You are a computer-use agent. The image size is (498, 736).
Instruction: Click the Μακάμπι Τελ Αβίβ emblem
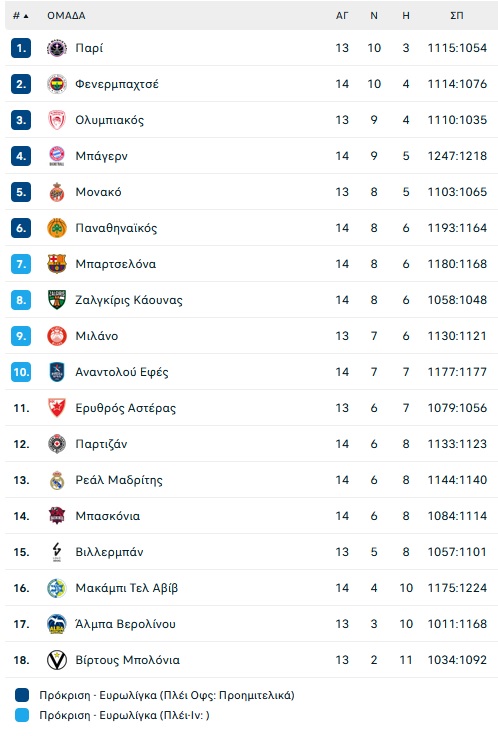pos(57,588)
